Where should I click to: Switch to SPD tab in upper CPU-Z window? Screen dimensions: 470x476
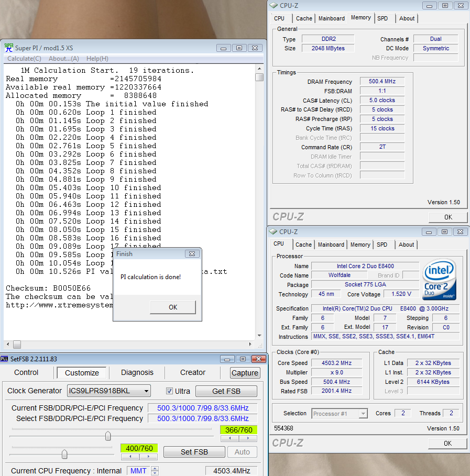tap(382, 18)
